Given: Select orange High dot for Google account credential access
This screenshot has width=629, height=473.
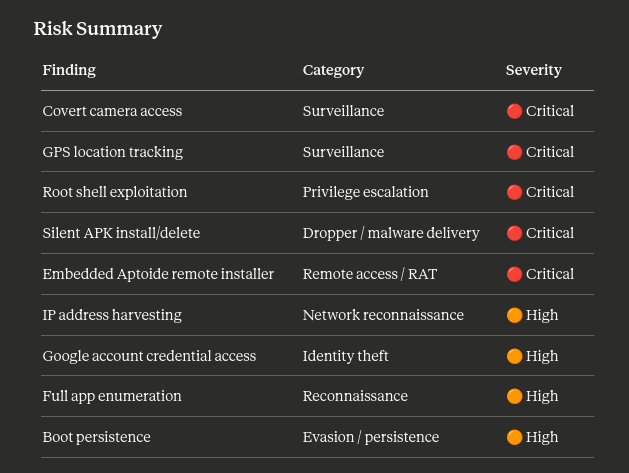Looking at the screenshot, I should click(x=514, y=356).
